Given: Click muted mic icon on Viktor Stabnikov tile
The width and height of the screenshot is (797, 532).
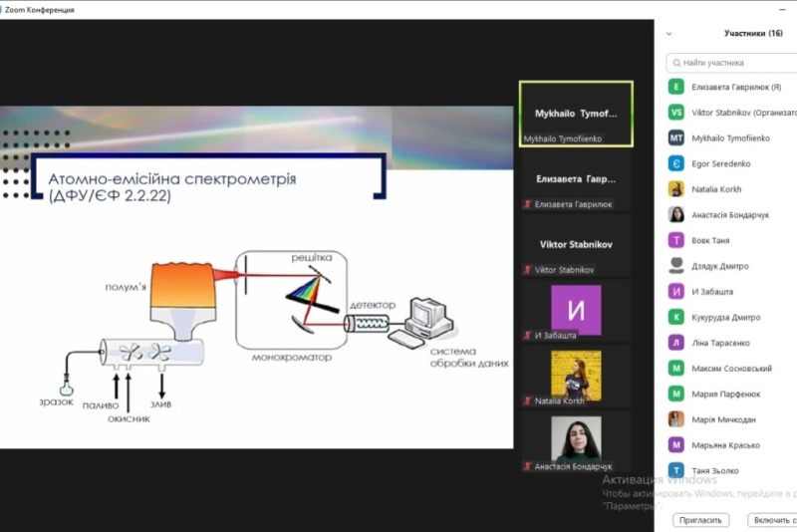Looking at the screenshot, I should point(528,270).
